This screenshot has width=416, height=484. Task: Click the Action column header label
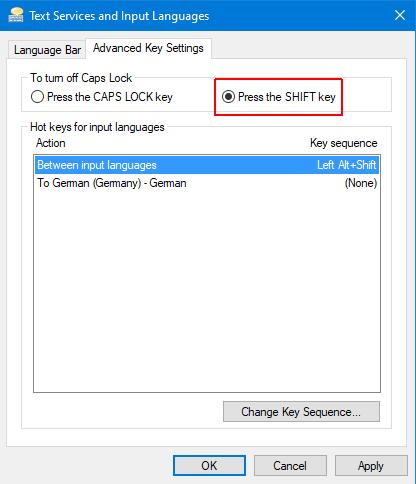click(x=51, y=143)
